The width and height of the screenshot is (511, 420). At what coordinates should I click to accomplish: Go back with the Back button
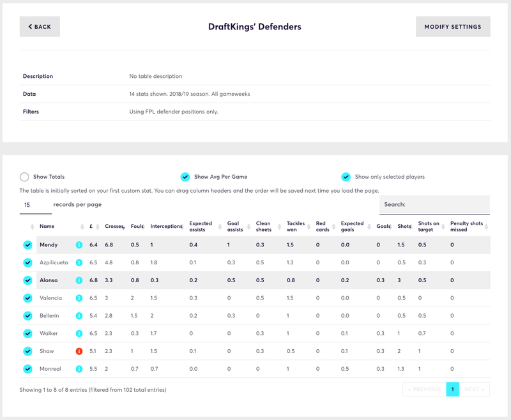point(40,27)
